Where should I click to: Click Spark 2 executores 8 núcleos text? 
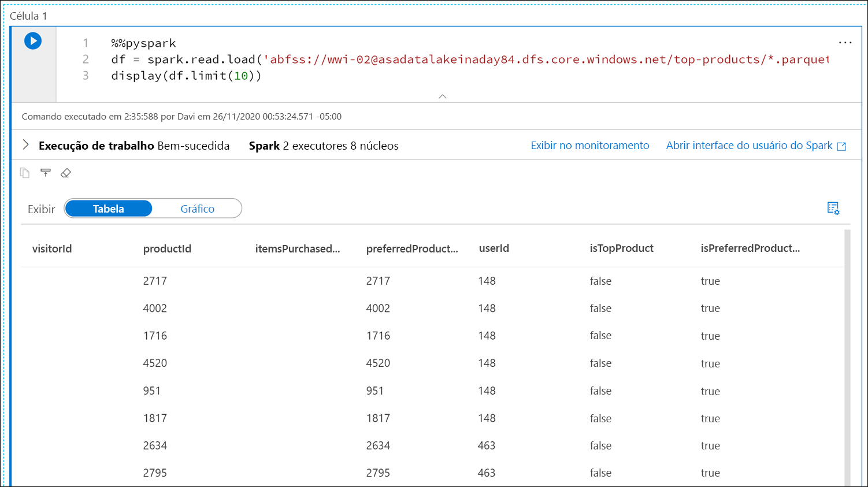click(x=324, y=146)
